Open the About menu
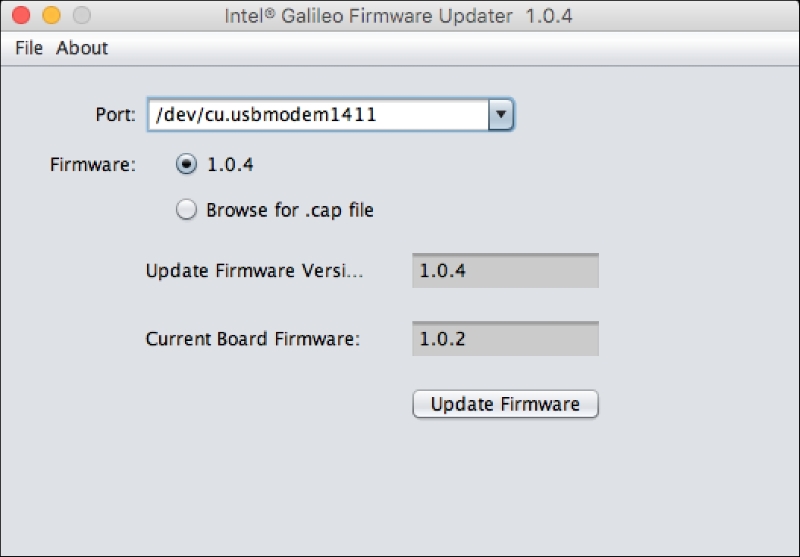Viewport: 800px width, 557px height. [82, 48]
